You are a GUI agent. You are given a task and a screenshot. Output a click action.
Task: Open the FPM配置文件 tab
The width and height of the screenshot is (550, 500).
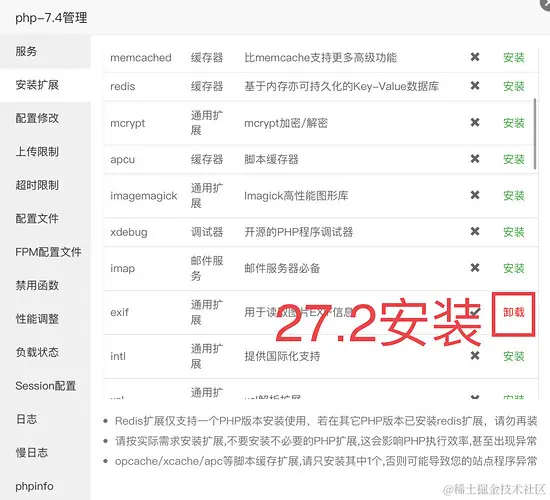click(45, 252)
